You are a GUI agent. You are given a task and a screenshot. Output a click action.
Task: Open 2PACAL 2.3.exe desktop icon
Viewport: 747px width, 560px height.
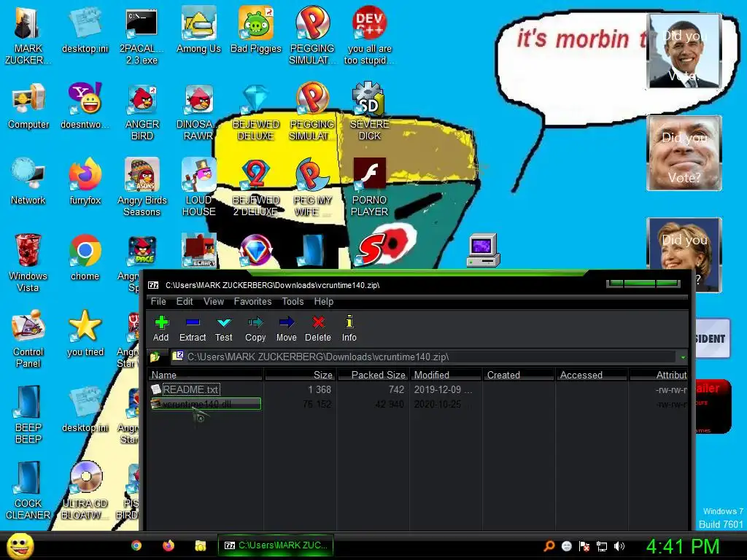tap(142, 36)
